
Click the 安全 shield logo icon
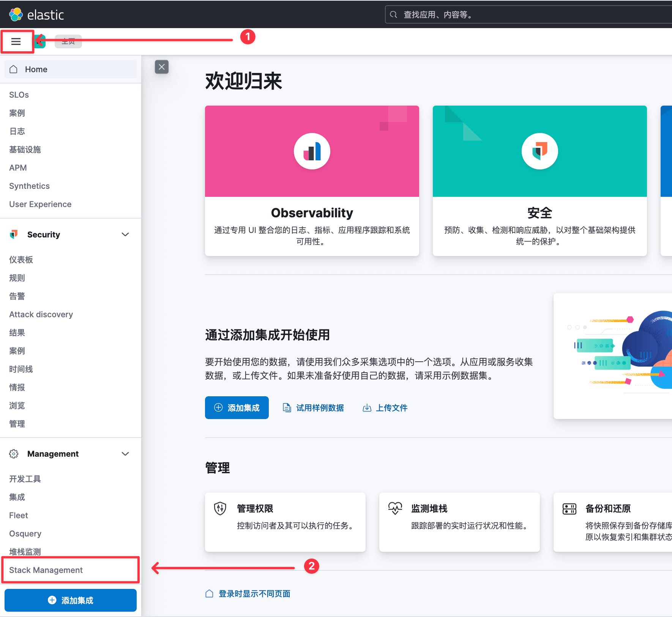[540, 151]
